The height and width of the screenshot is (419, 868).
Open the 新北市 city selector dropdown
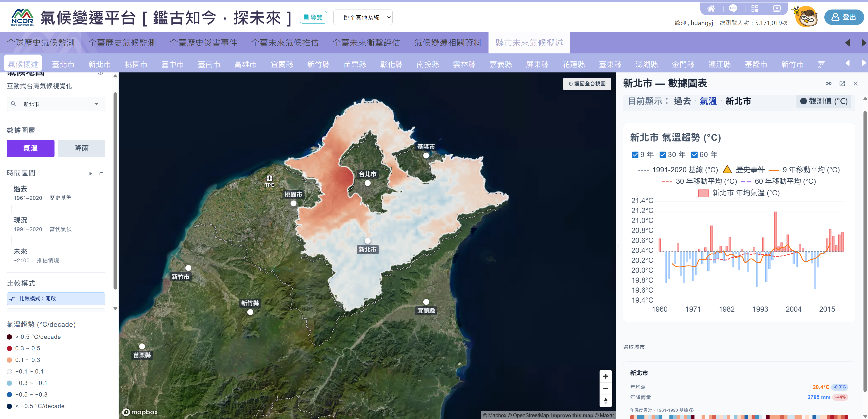pyautogui.click(x=56, y=104)
